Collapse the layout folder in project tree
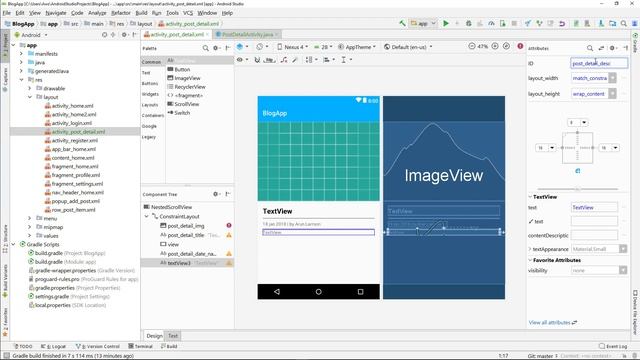 tap(30, 97)
